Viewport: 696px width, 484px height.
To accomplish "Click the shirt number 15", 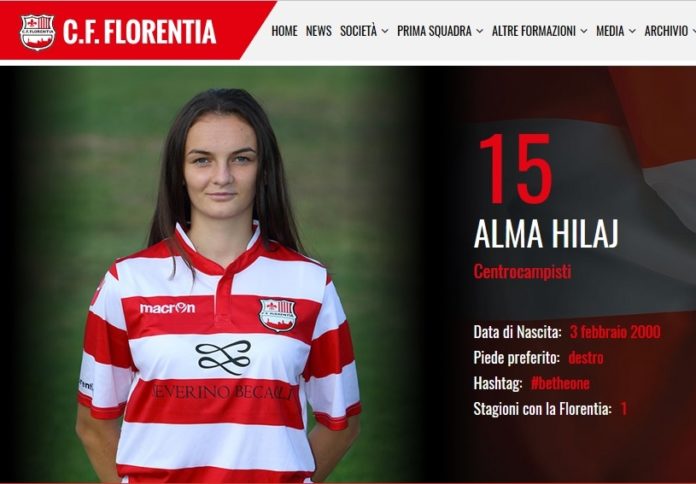I will coord(516,169).
